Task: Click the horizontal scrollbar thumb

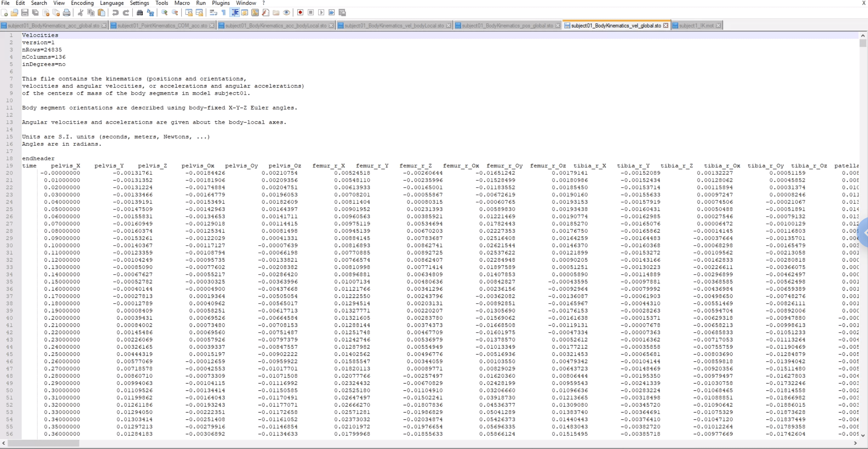Action: [x=43, y=443]
